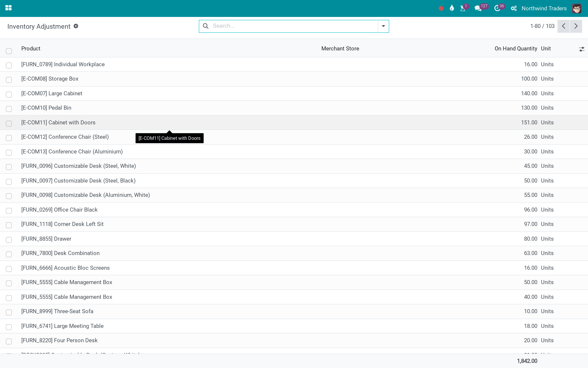Open the [E-COM08] Storage Box row
This screenshot has width=588, height=368.
click(x=294, y=79)
